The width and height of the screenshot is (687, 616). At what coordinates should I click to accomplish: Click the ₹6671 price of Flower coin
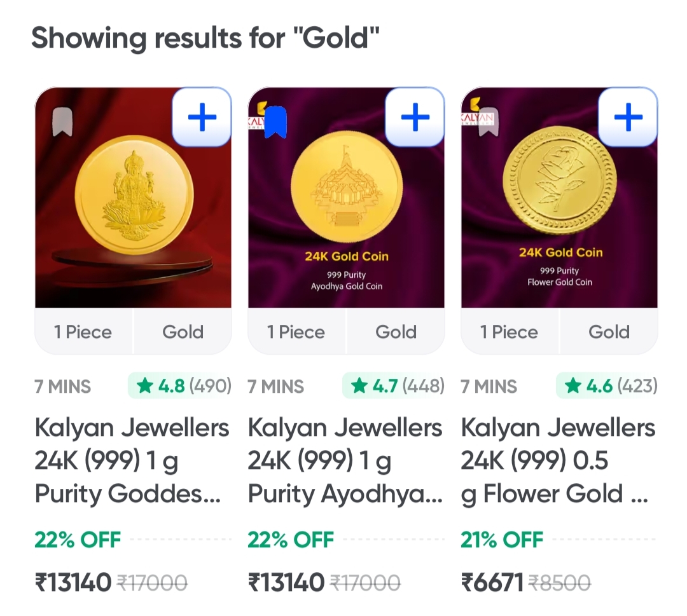[492, 582]
